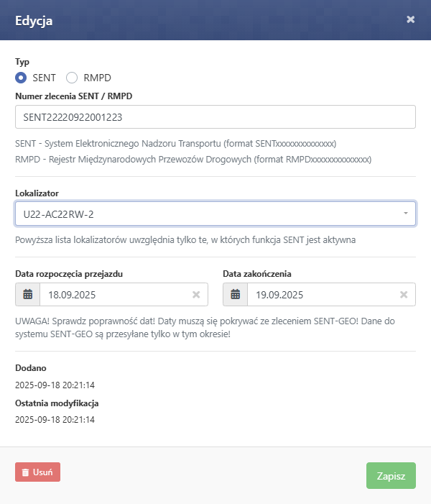Click the Ostatnia modyfikacja timestamp value

tap(55, 420)
